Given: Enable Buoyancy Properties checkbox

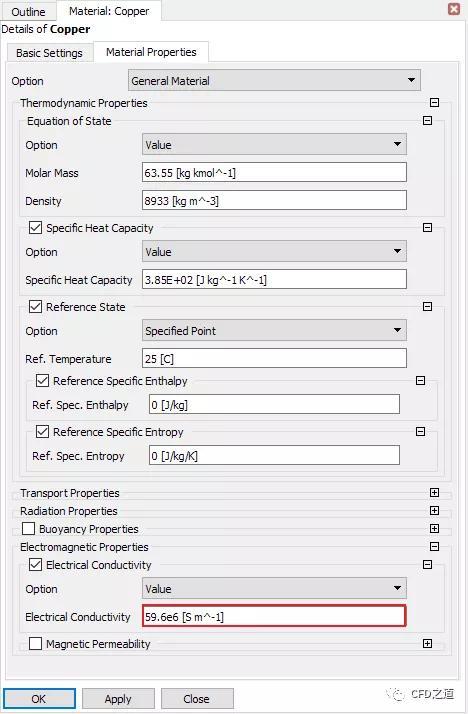Looking at the screenshot, I should [28, 529].
